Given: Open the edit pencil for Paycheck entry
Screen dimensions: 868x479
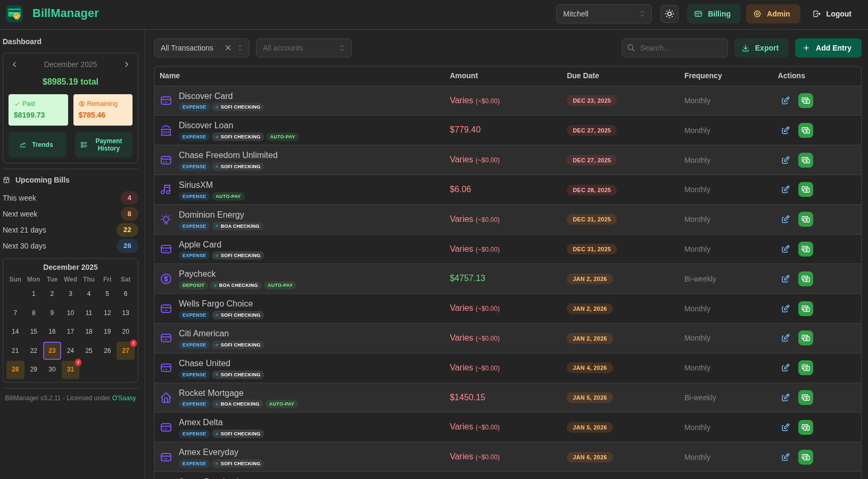Looking at the screenshot, I should [786, 278].
